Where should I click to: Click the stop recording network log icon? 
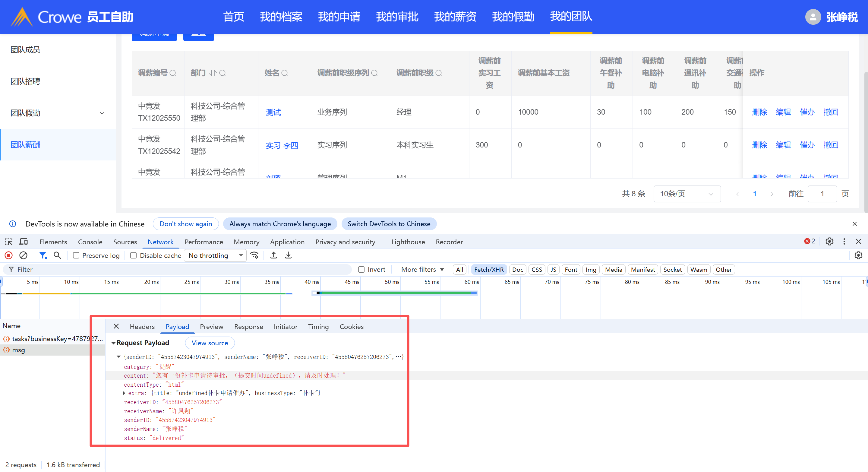[x=9, y=255]
